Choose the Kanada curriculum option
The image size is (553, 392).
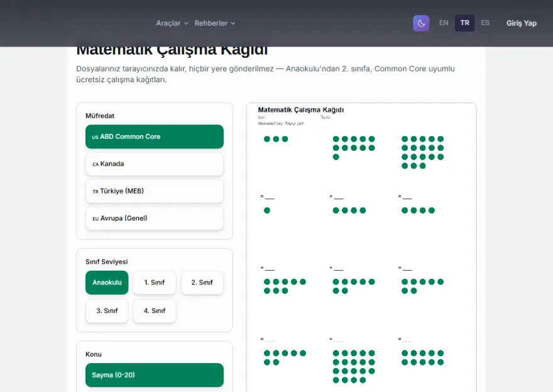pyautogui.click(x=155, y=164)
